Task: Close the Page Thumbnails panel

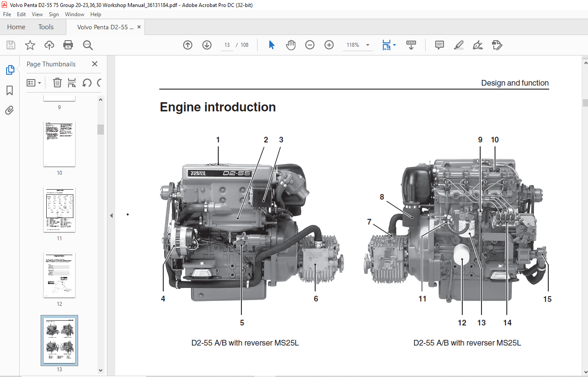Action: point(95,64)
